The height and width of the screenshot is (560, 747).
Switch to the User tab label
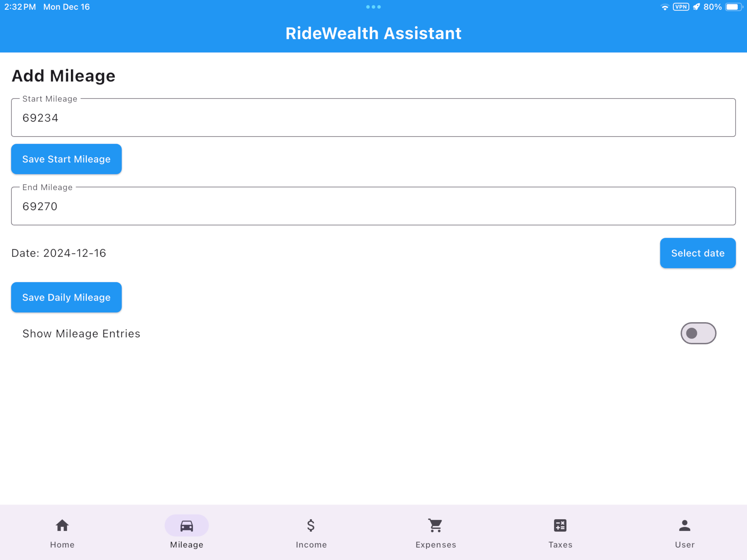click(x=685, y=544)
